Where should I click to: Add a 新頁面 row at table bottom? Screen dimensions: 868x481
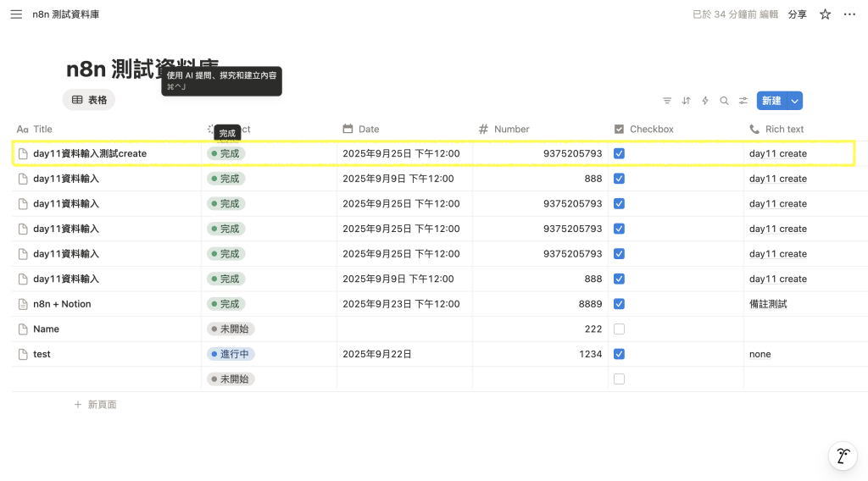[95, 405]
